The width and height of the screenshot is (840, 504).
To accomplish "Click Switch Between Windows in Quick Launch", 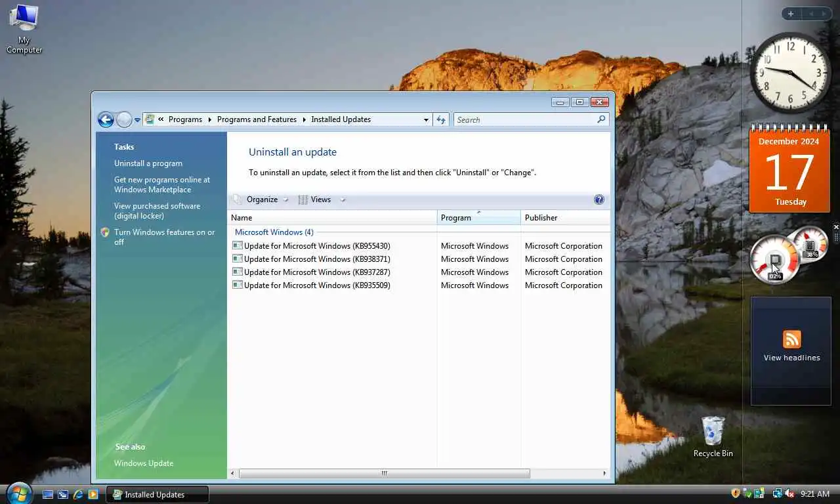I will click(x=63, y=494).
